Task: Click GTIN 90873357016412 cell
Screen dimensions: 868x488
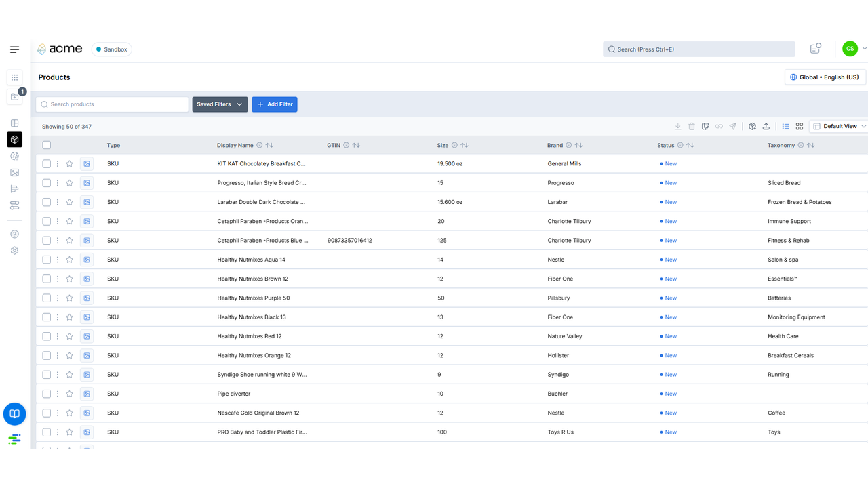Action: coord(349,241)
